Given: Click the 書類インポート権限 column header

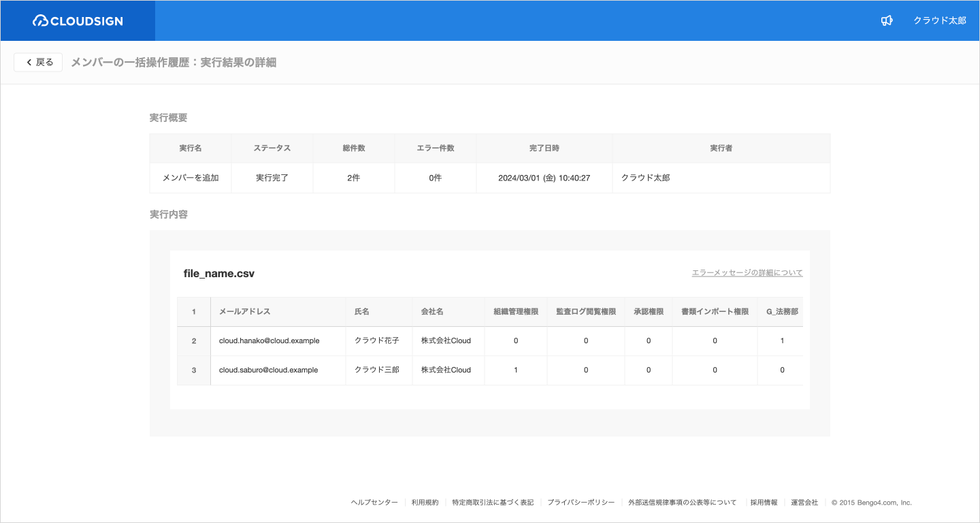Looking at the screenshot, I should coord(715,311).
